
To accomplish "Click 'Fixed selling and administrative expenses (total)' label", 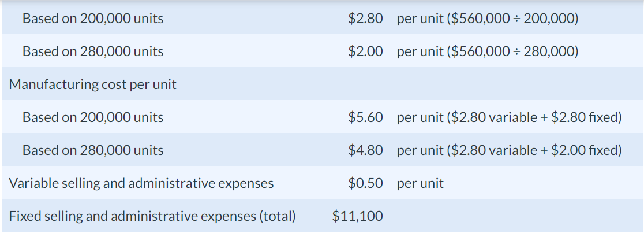I will (152, 216).
